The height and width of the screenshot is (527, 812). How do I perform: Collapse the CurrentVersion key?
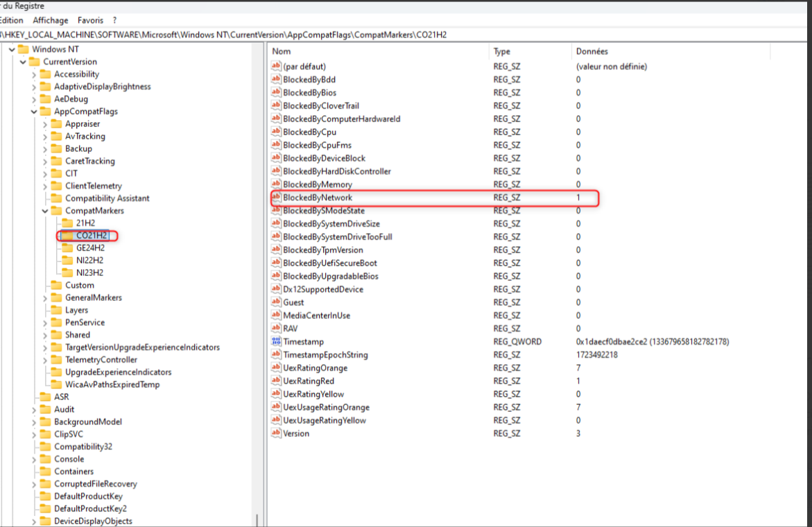tap(23, 62)
